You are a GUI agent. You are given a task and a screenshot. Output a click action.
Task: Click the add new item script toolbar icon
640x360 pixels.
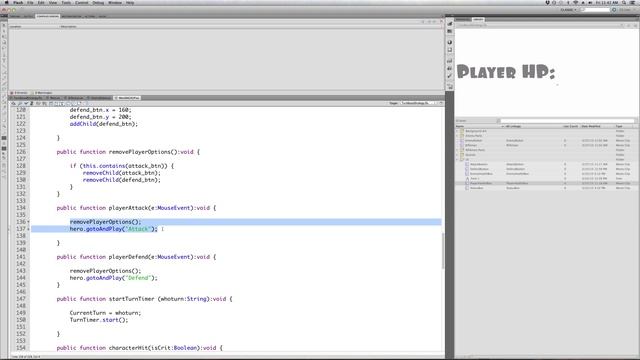tap(13, 104)
